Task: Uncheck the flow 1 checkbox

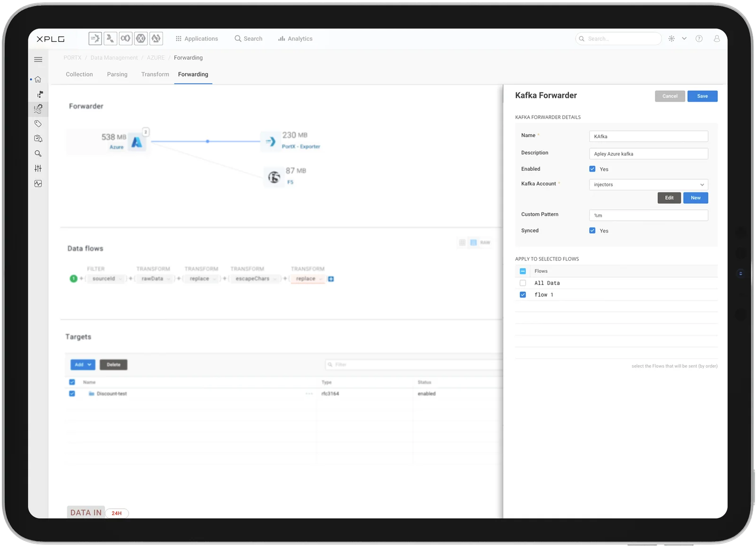Action: (523, 295)
